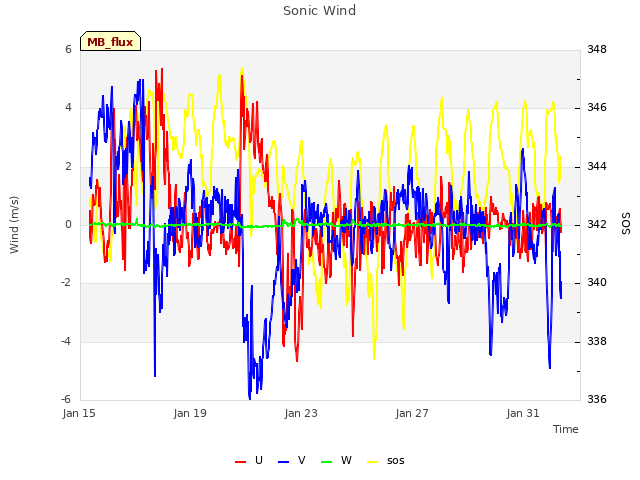Click the 336 tick on SOS axis

597,400
